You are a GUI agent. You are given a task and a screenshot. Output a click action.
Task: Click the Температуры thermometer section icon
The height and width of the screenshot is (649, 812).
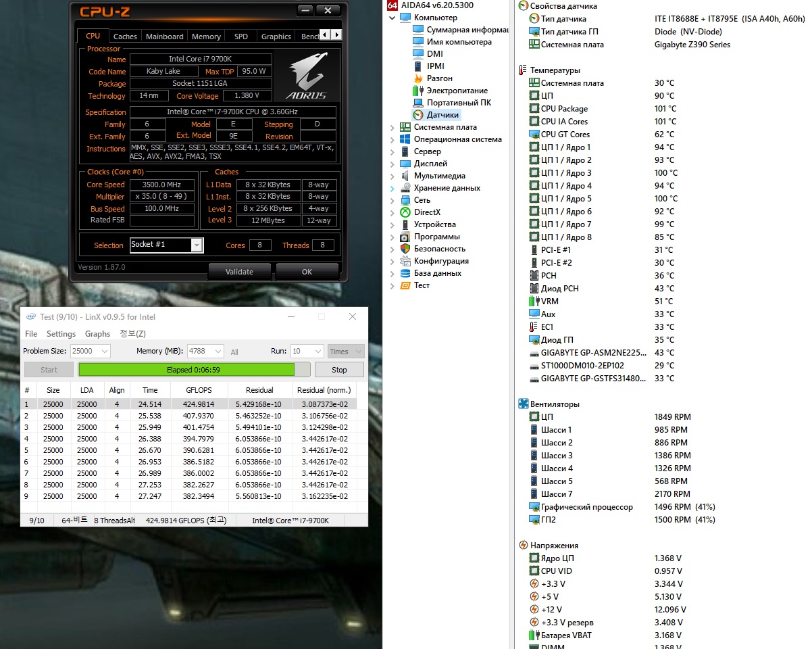[x=523, y=70]
